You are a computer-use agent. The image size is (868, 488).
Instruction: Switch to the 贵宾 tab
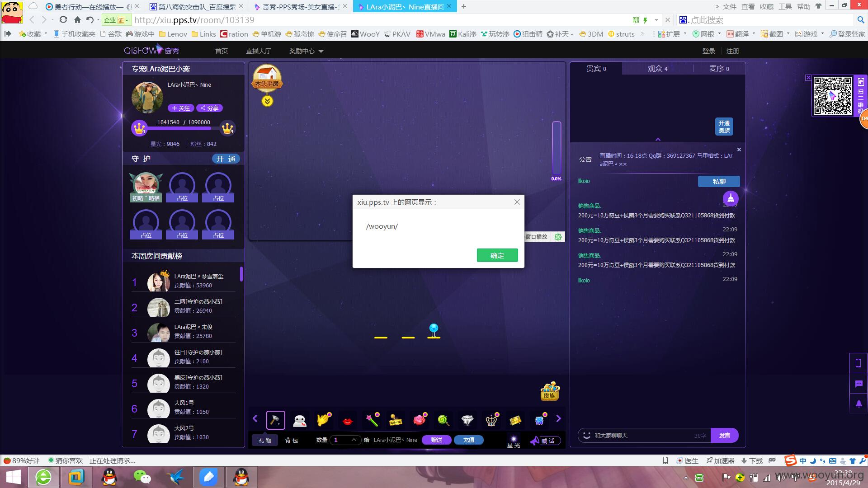click(596, 69)
